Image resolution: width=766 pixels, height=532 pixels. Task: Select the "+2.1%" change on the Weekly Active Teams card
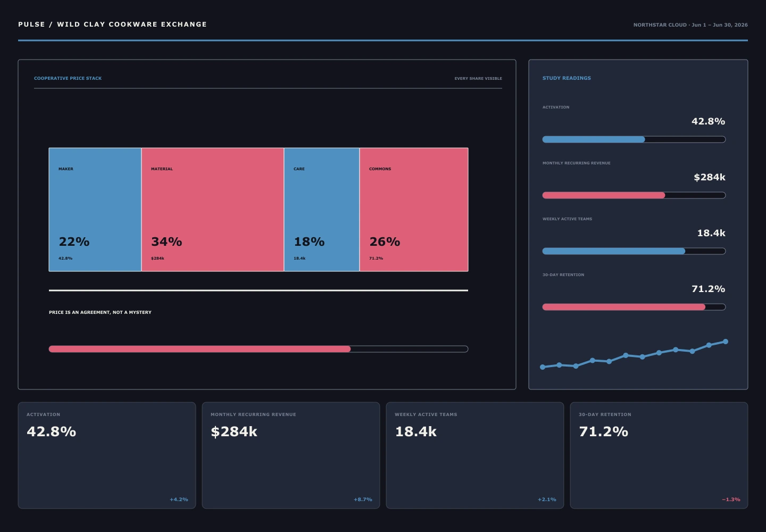[x=547, y=500]
